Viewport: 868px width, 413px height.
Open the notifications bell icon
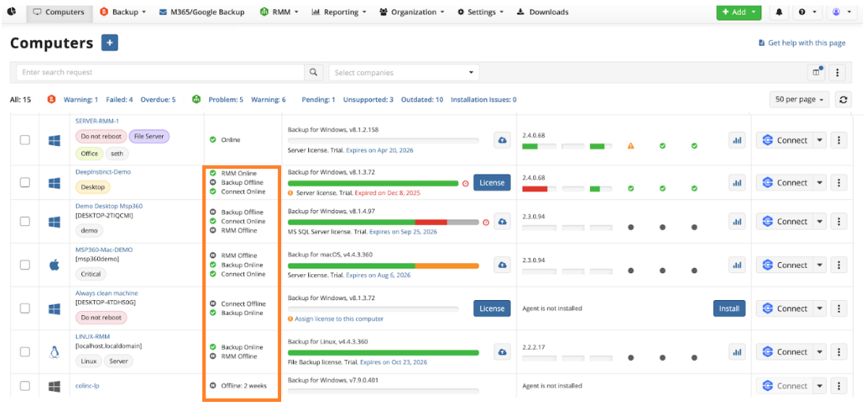780,12
